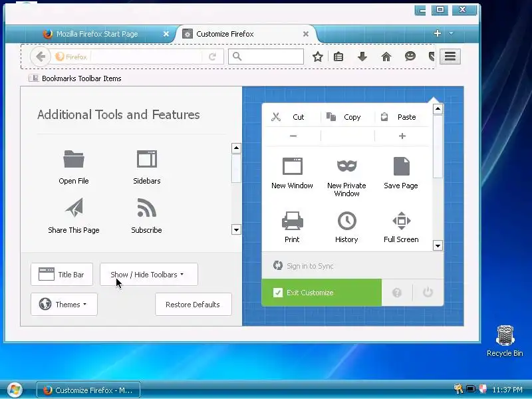
Task: Open the hamburger menu button
Action: (x=450, y=57)
